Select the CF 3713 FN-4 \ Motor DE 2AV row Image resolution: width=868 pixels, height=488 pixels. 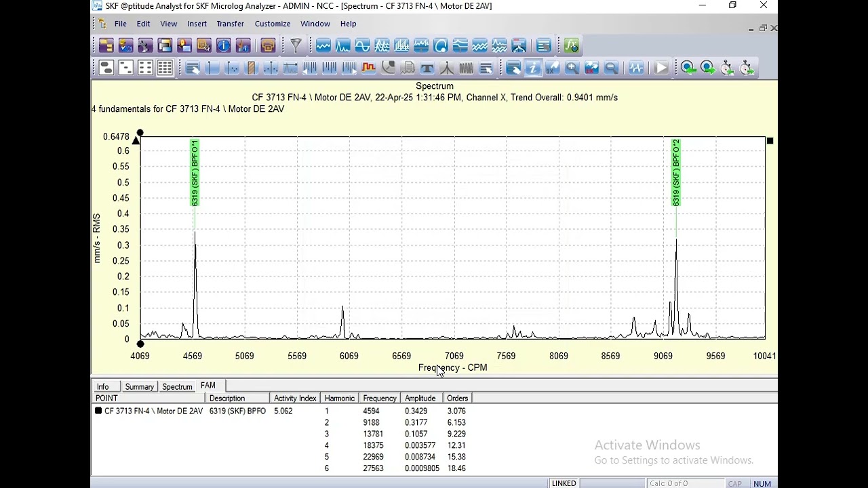(x=153, y=411)
